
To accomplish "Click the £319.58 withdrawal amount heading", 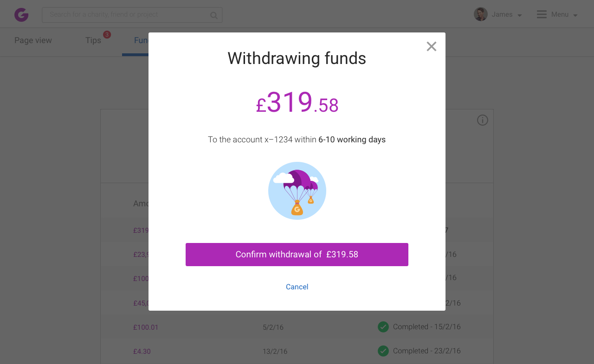I will coord(297,102).
